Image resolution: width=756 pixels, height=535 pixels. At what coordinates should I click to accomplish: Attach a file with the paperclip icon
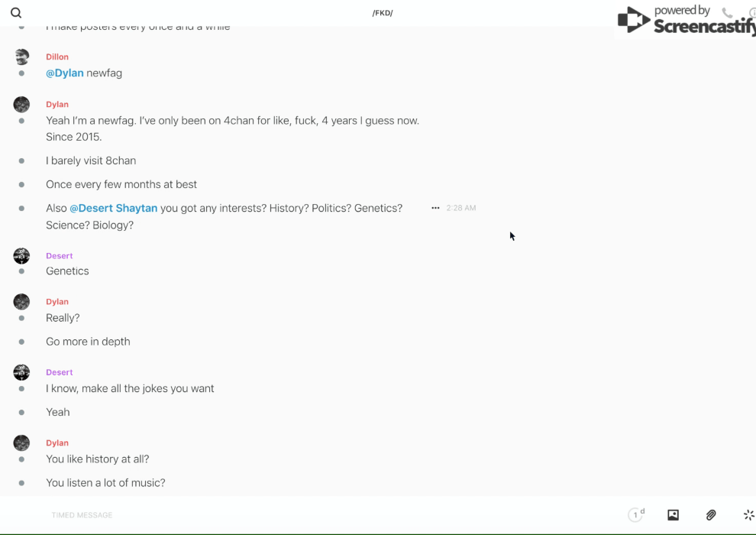[x=711, y=515]
